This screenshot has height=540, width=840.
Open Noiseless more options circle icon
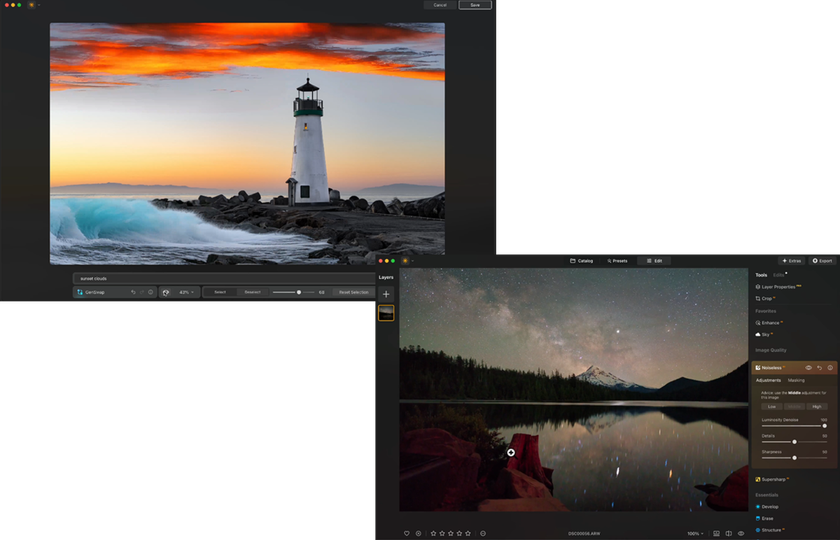click(x=830, y=368)
